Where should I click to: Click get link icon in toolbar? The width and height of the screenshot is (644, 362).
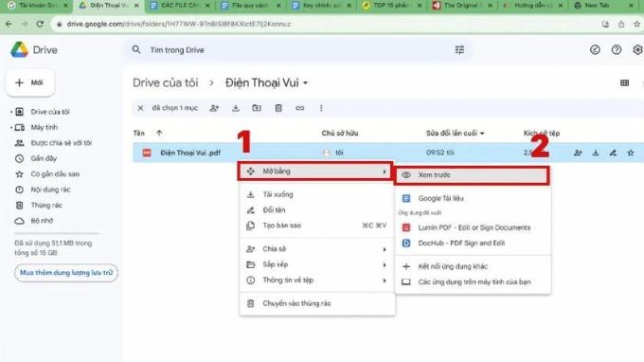tap(300, 108)
